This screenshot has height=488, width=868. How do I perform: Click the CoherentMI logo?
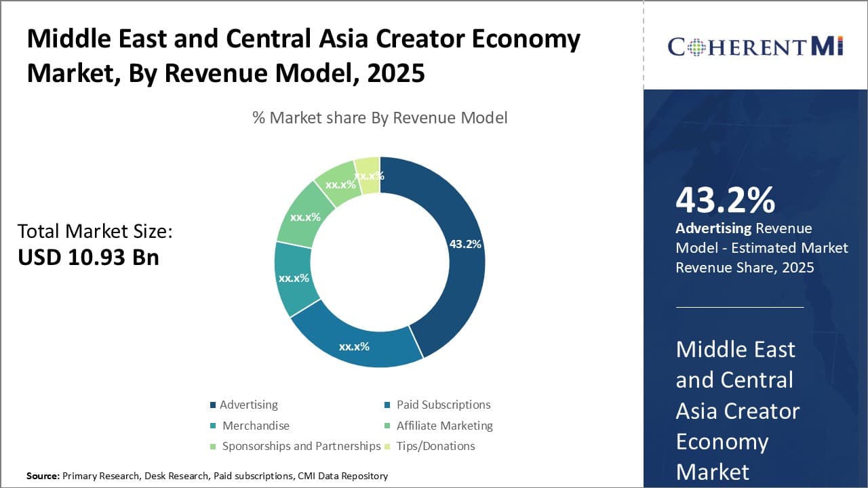755,45
